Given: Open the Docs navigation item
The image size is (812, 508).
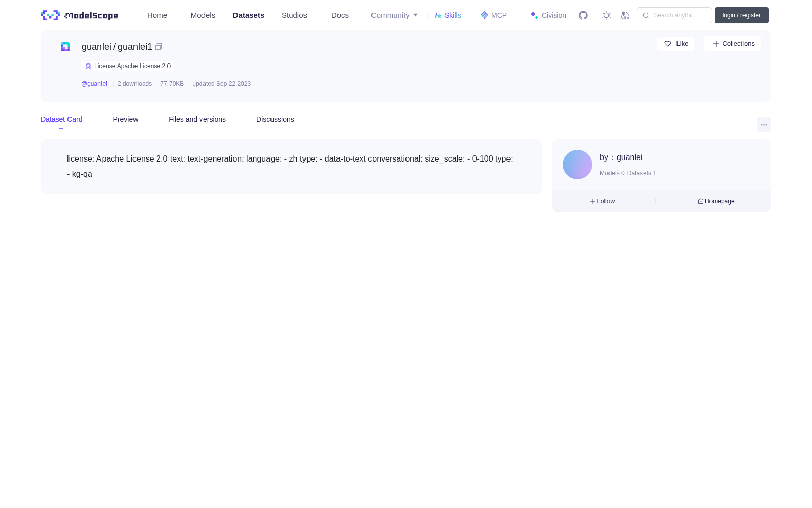Looking at the screenshot, I should pos(340,15).
